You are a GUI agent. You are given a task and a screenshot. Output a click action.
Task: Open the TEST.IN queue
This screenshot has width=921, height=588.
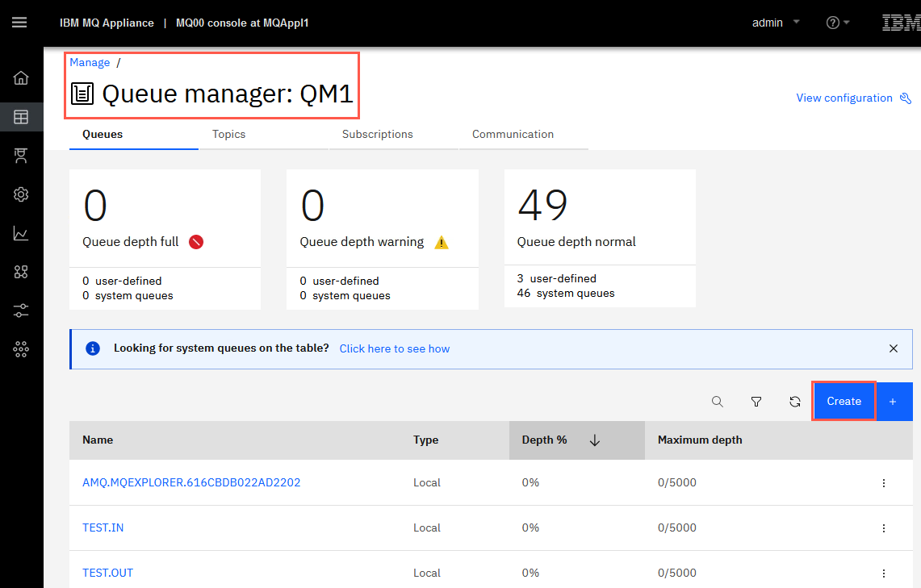[x=103, y=528]
